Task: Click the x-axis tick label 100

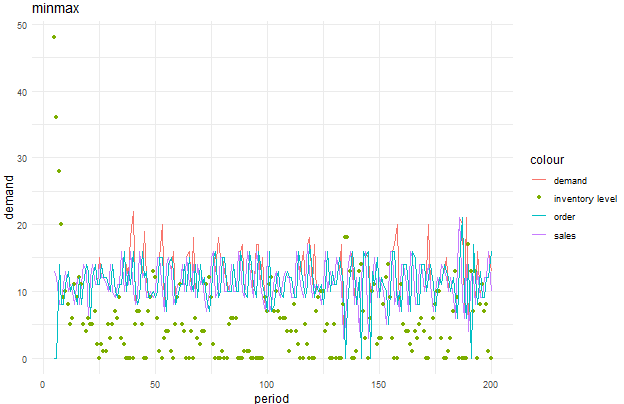Action: pos(267,383)
